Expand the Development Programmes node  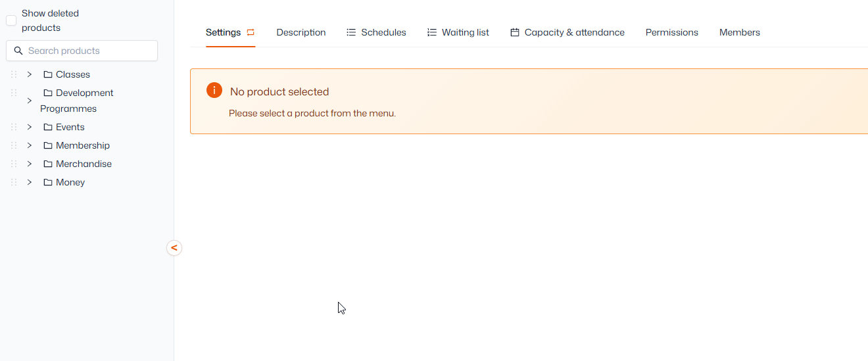30,101
